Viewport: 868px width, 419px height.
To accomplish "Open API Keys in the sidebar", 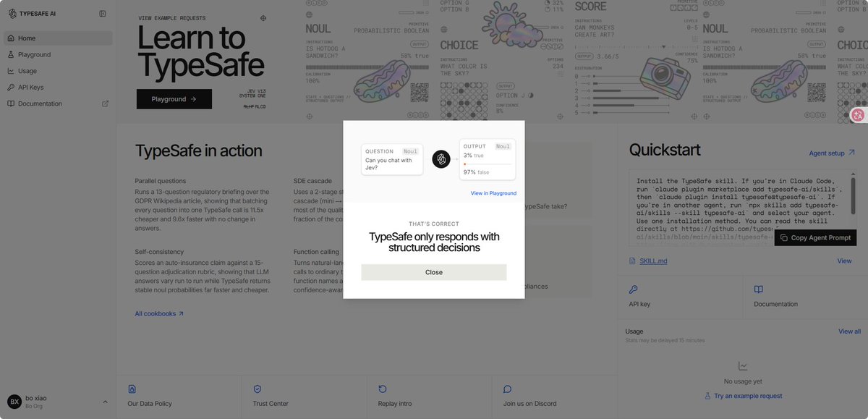I will (x=58, y=88).
